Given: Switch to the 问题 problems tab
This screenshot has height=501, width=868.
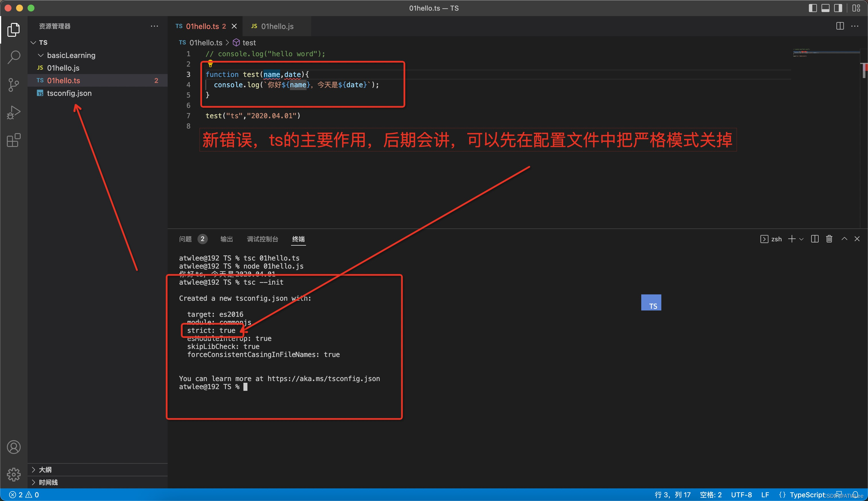Looking at the screenshot, I should pyautogui.click(x=185, y=239).
